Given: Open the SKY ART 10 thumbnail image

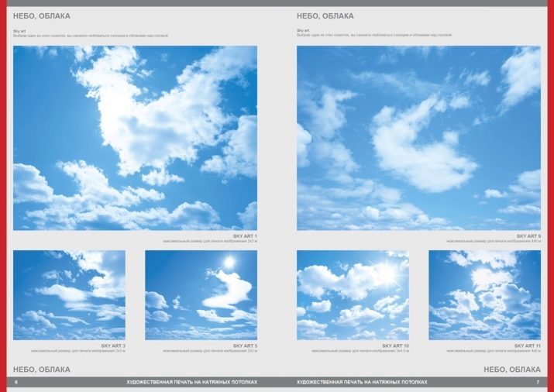Looking at the screenshot, I should 353,294.
